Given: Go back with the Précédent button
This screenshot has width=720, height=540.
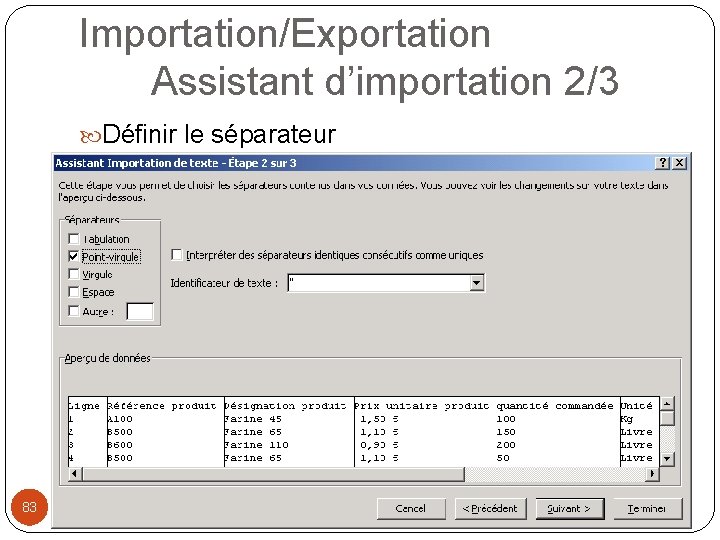Looking at the screenshot, I should click(x=490, y=509).
